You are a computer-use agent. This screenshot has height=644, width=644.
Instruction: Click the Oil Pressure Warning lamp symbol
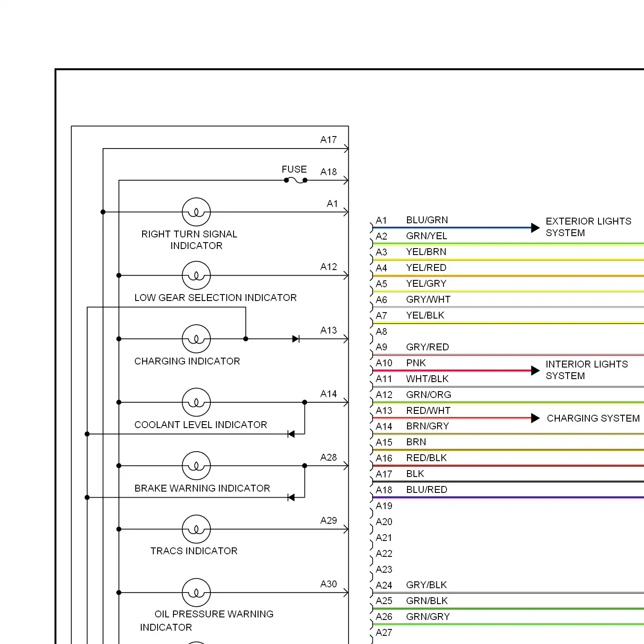coord(196,593)
